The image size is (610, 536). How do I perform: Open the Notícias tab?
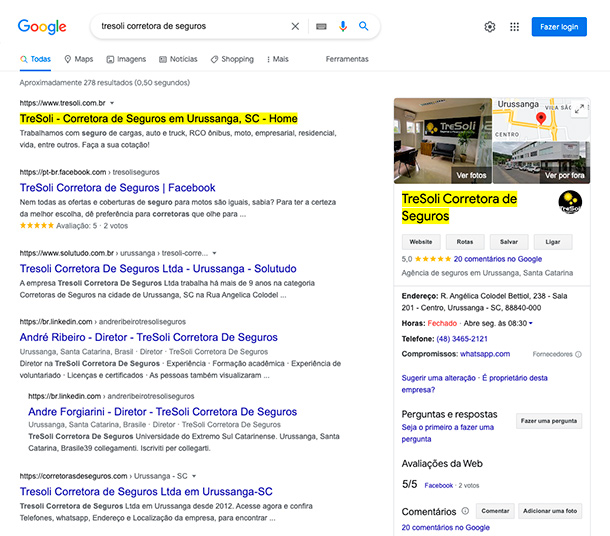(x=178, y=59)
